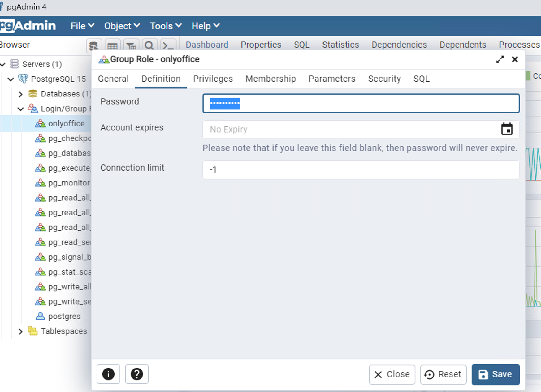Open the Tools menu
Image resolution: width=541 pixels, height=392 pixels.
pyautogui.click(x=166, y=26)
